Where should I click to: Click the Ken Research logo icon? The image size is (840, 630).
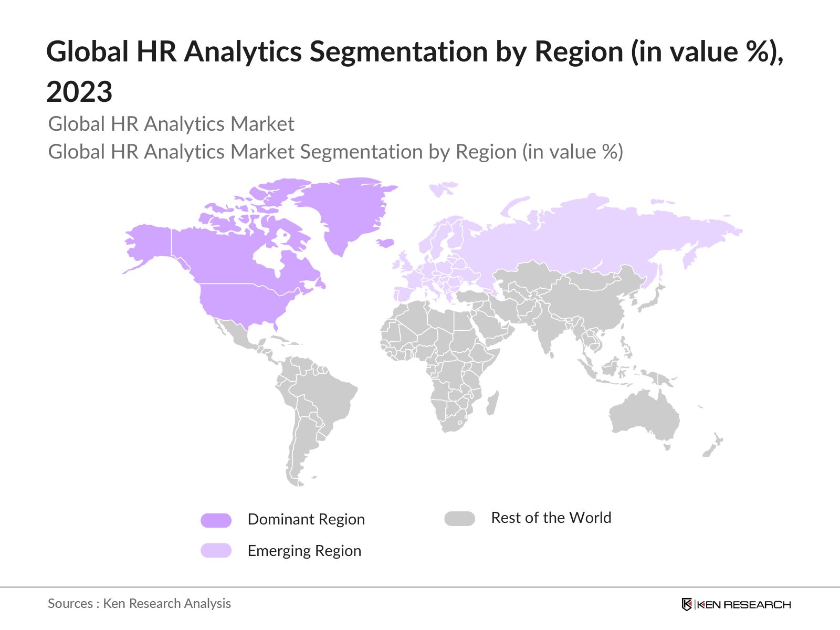pyautogui.click(x=687, y=604)
